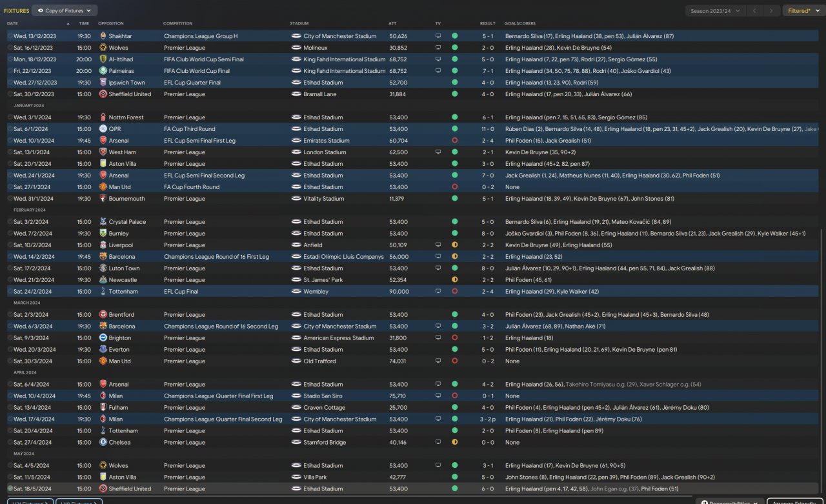Sort fixtures by the Opposition column header
Image resolution: width=826 pixels, height=504 pixels.
(x=111, y=23)
